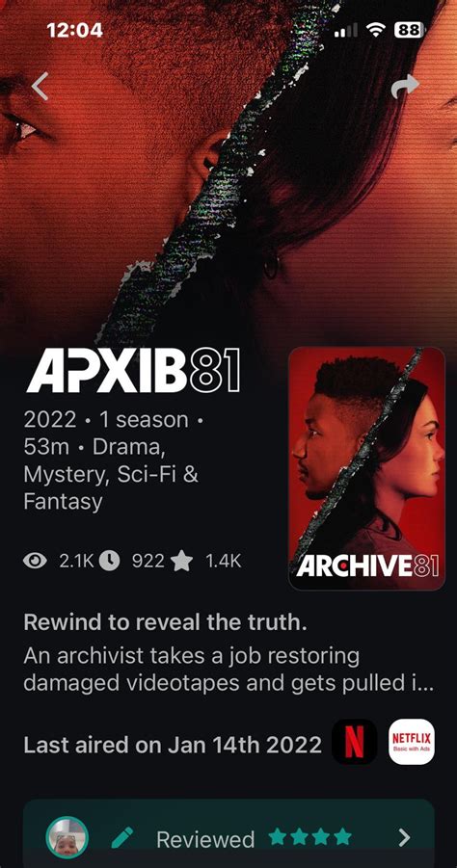Screen dimensions: 457x868
Task: Expand the truncated archivist description
Action: click(x=228, y=670)
